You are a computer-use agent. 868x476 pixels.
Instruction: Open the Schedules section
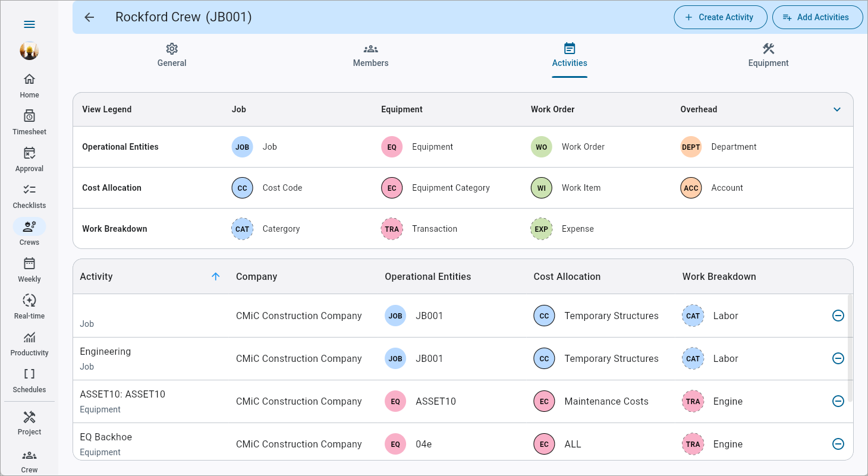click(x=29, y=380)
